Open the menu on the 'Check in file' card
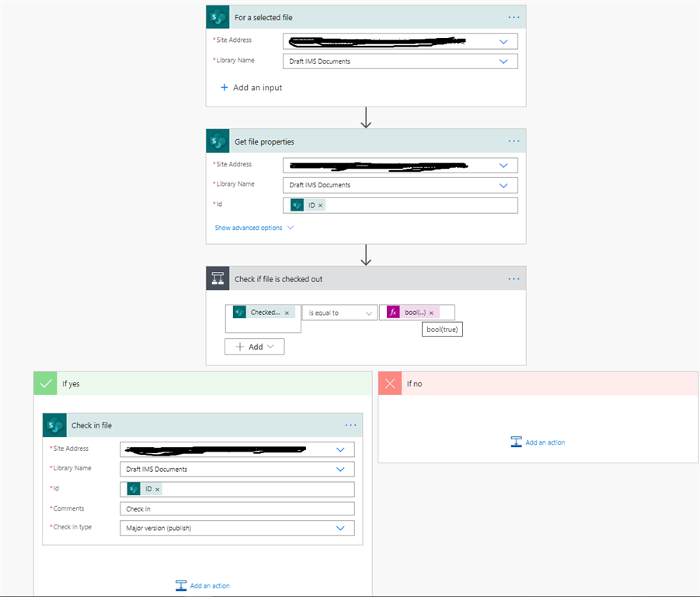Viewport: 700px width, 597px height. point(350,424)
